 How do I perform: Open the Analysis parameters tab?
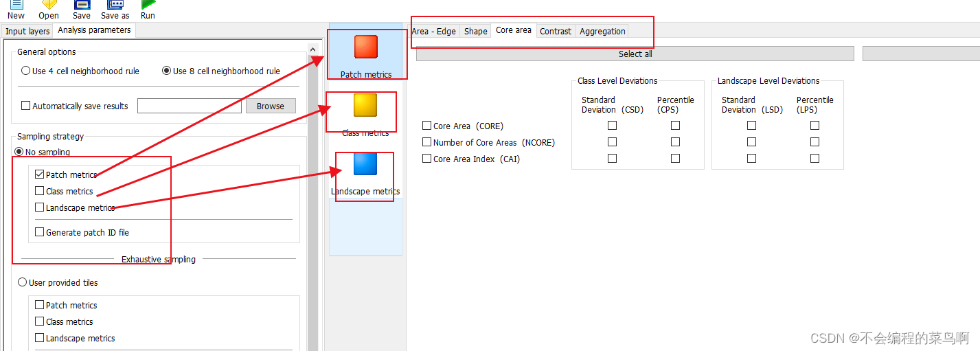point(94,30)
